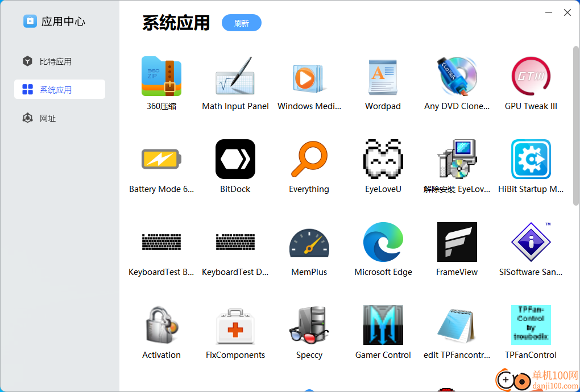Click the 应用中心 logo icon
Viewport: 580px width, 392px height.
30,21
